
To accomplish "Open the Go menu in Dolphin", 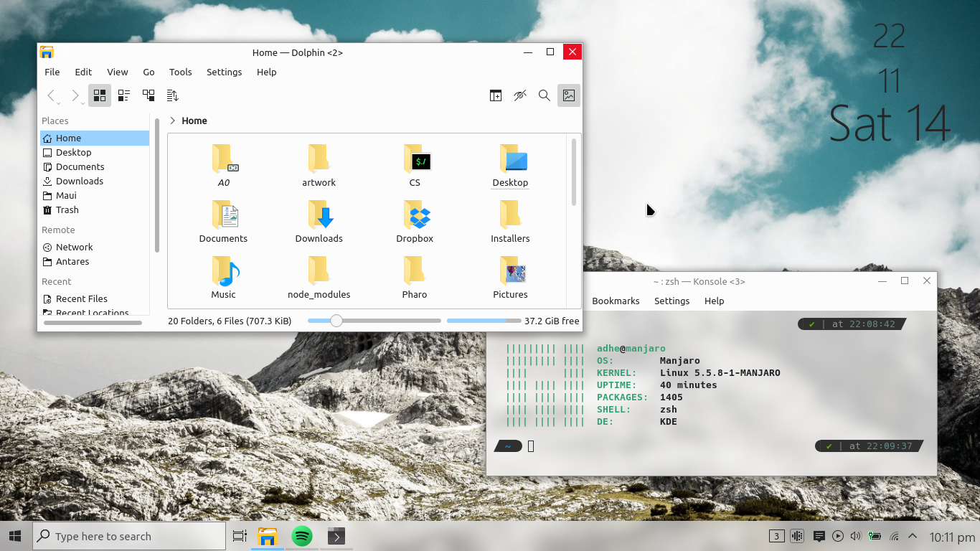I will click(149, 72).
